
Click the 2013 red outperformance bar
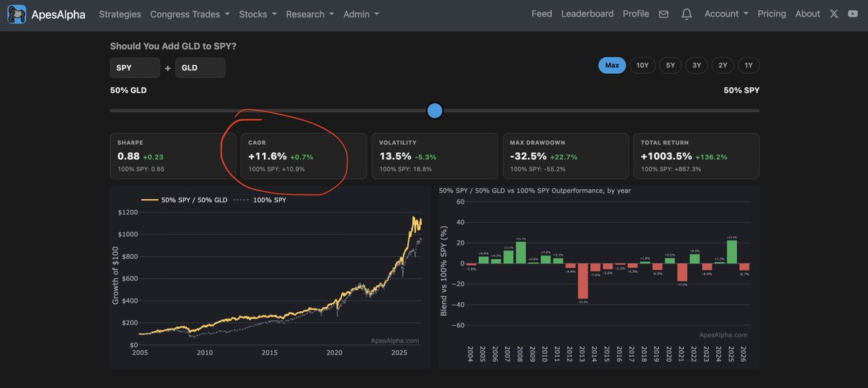[582, 281]
